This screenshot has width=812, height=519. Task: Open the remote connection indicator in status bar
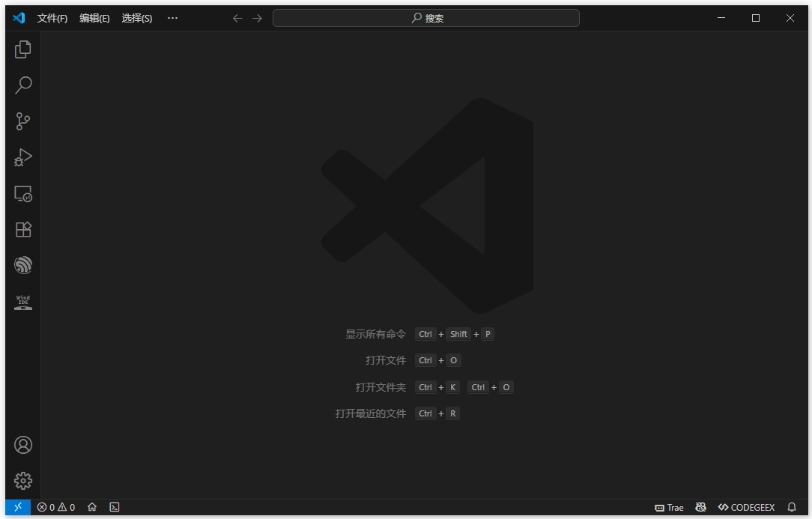(x=17, y=507)
